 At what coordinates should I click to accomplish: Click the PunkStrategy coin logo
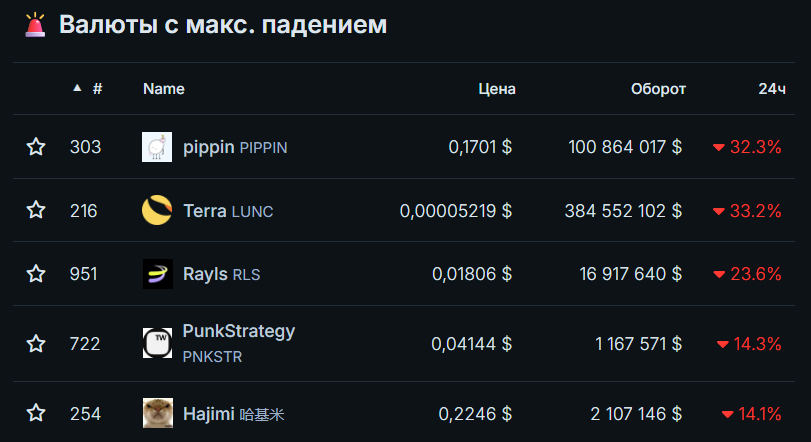pyautogui.click(x=157, y=343)
